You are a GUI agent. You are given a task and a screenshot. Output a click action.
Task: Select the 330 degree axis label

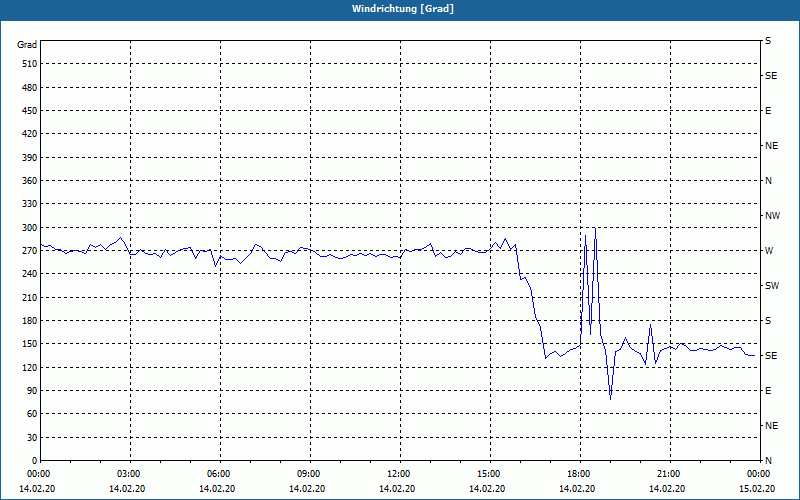click(30, 204)
